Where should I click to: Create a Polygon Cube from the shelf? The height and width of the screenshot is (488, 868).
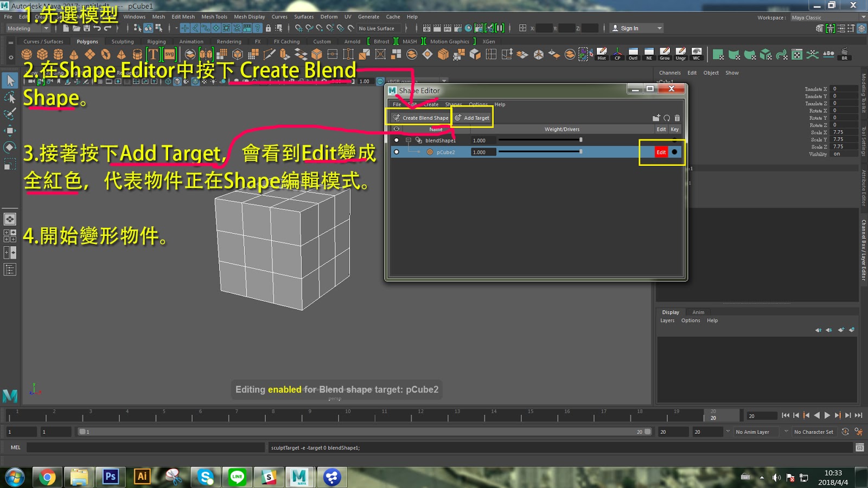pyautogui.click(x=42, y=54)
